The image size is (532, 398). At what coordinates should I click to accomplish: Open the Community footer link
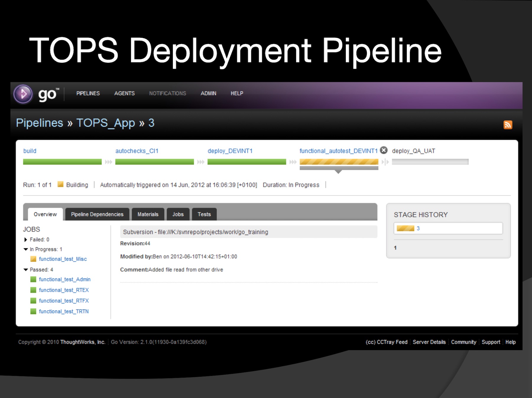pos(463,342)
